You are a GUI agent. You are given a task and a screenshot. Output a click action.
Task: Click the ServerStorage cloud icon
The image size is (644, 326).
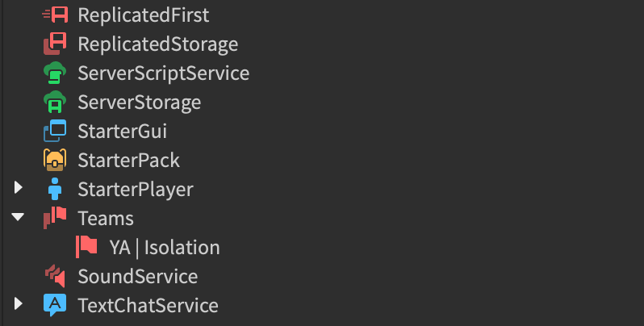point(55,102)
